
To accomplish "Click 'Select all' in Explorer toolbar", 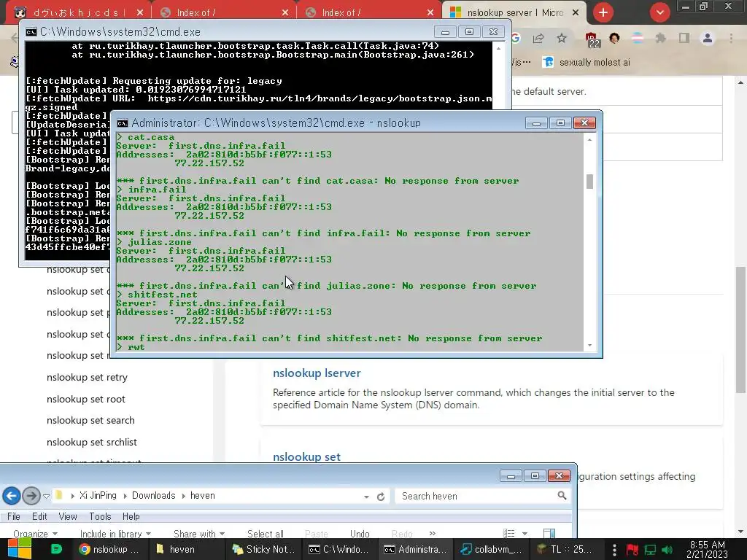I will pos(266,534).
